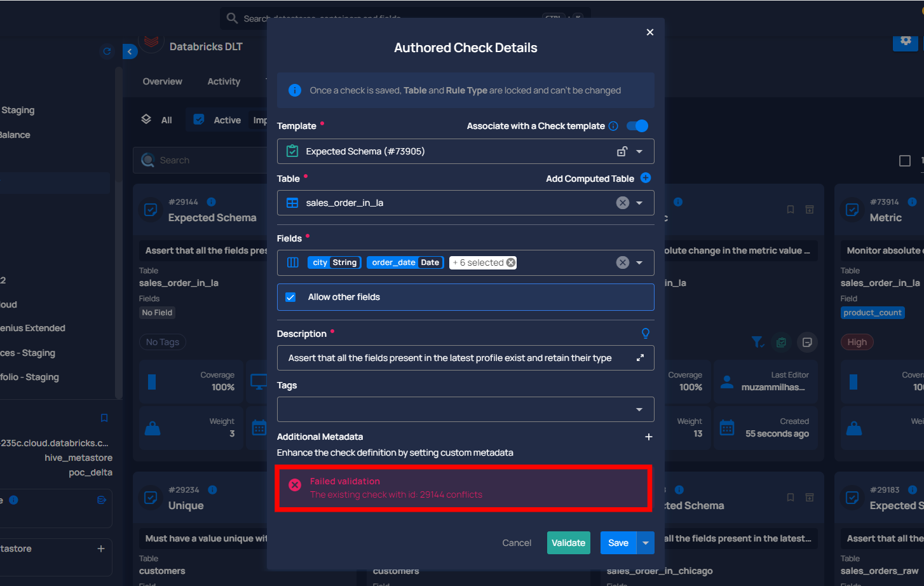This screenshot has height=586, width=924.
Task: Click the No Field label on check #29144
Action: tap(157, 312)
